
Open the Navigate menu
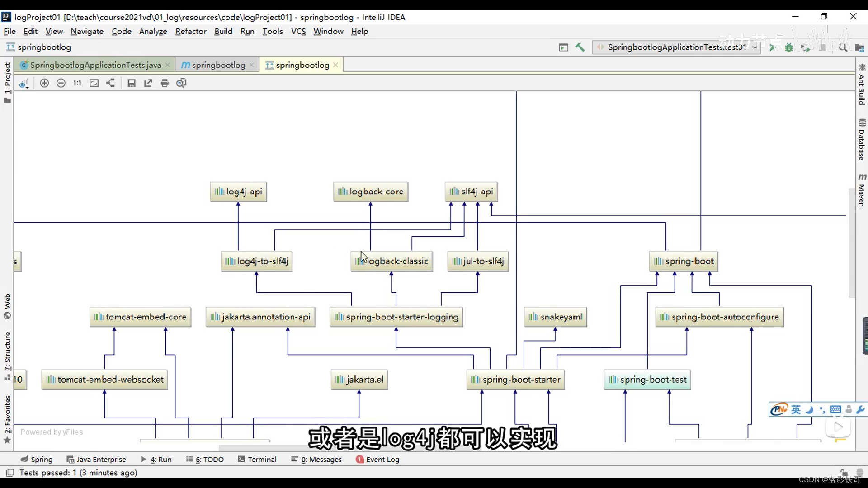pyautogui.click(x=87, y=31)
